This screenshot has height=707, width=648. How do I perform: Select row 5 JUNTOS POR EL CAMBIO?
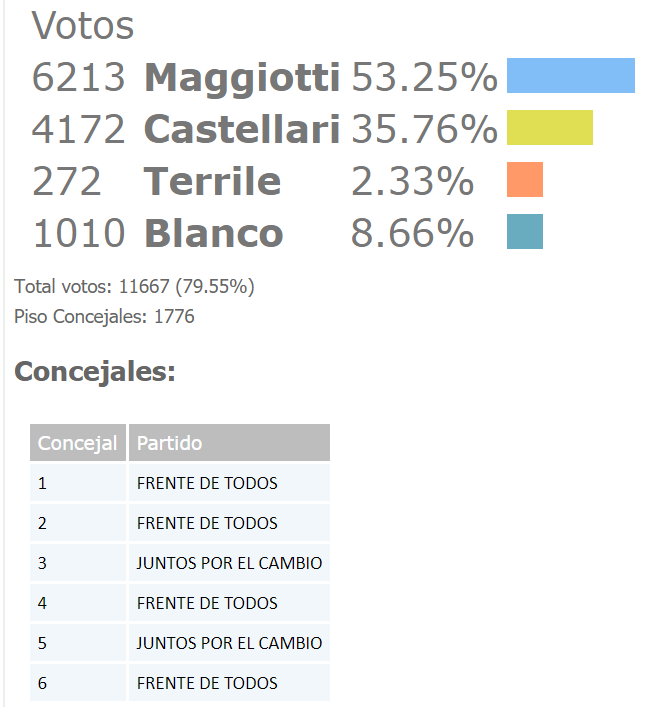(180, 643)
